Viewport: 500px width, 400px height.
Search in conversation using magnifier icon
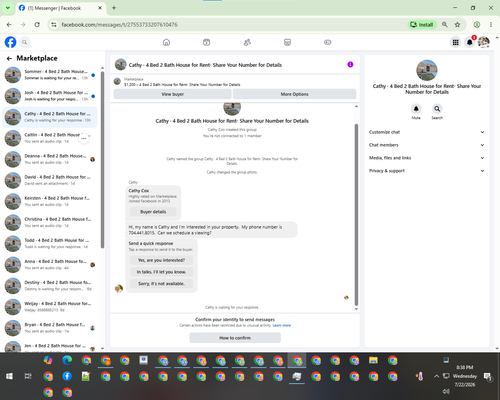pos(437,109)
